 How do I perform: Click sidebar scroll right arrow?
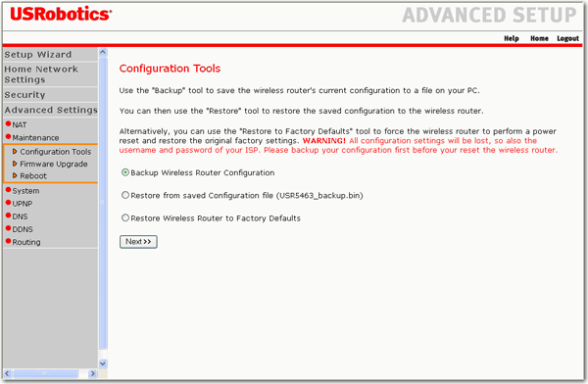93,373
